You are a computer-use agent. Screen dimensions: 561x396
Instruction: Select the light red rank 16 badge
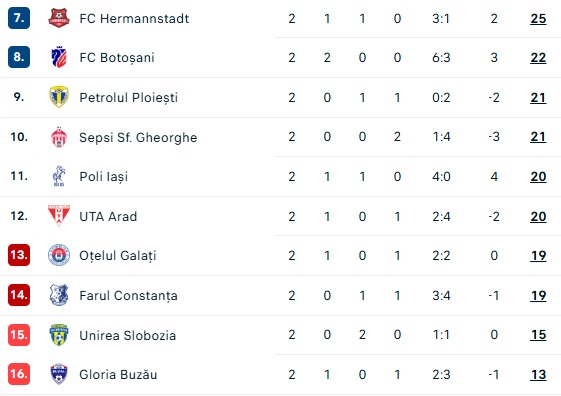(x=19, y=374)
